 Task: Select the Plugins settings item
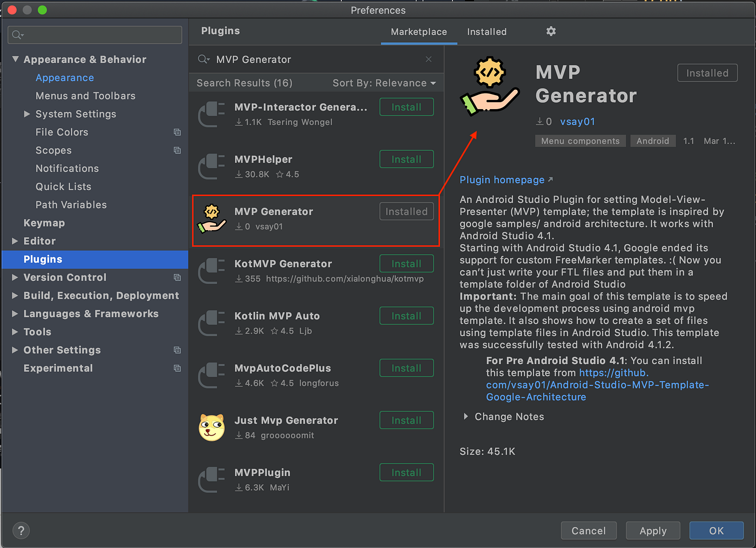[x=95, y=259]
